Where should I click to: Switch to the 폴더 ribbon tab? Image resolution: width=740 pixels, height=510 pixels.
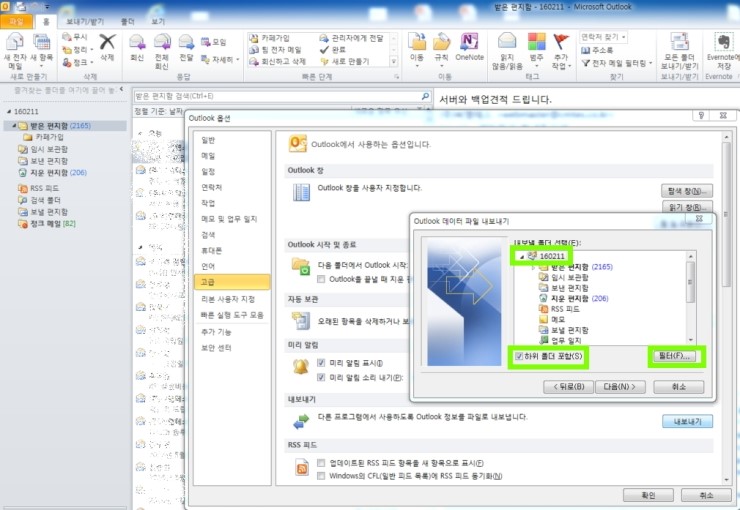tap(128, 22)
